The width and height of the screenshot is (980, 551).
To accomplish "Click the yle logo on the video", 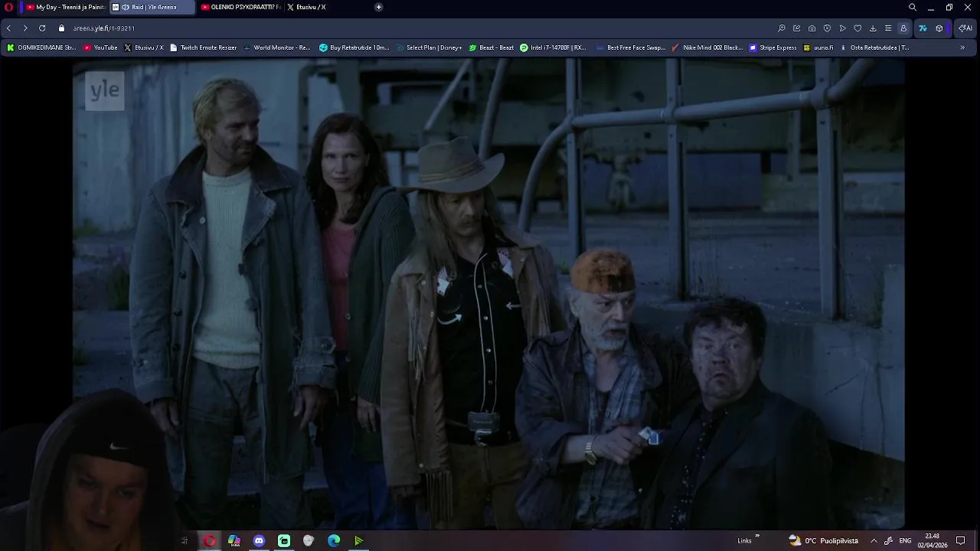I will [x=105, y=90].
